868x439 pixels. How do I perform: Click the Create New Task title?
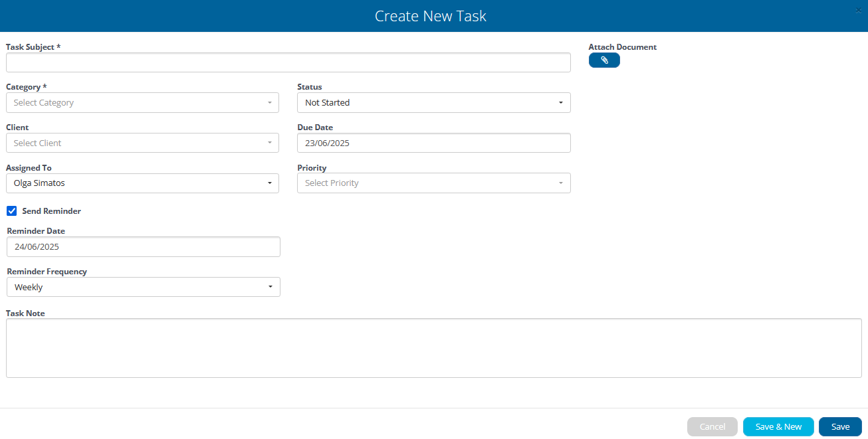point(431,16)
